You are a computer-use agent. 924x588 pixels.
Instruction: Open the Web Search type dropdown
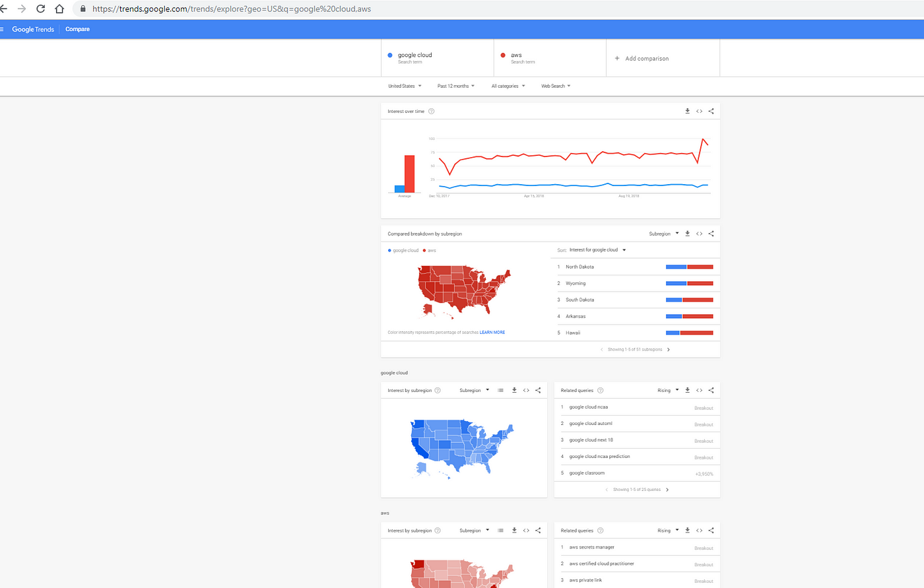[556, 86]
